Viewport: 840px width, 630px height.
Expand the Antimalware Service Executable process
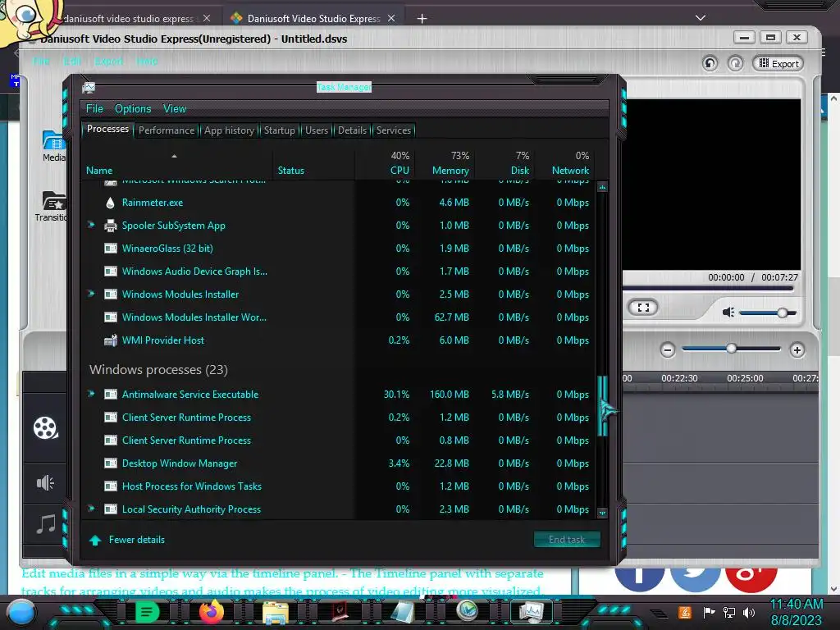point(91,394)
